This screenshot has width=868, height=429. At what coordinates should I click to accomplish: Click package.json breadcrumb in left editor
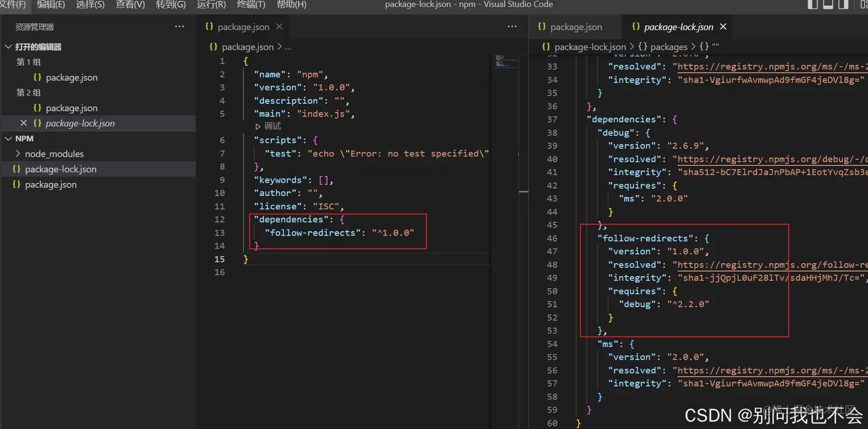pos(247,47)
